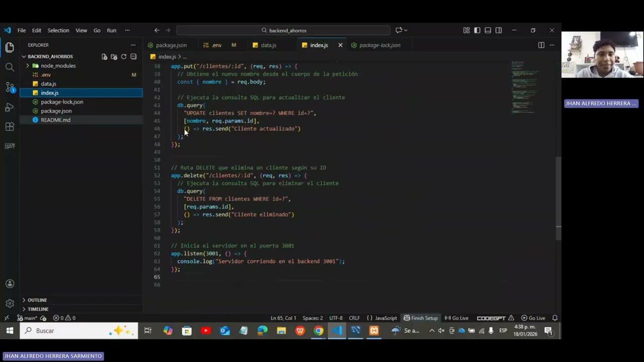Open the Go menu

coord(97,30)
